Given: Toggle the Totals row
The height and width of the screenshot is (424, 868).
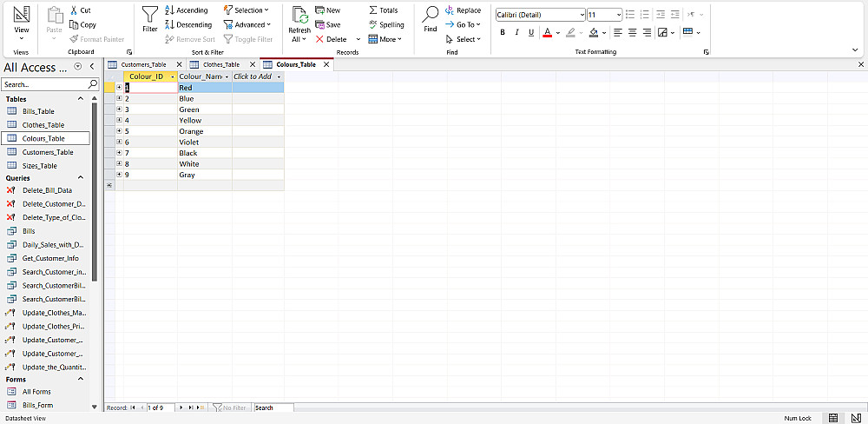Looking at the screenshot, I should (383, 10).
